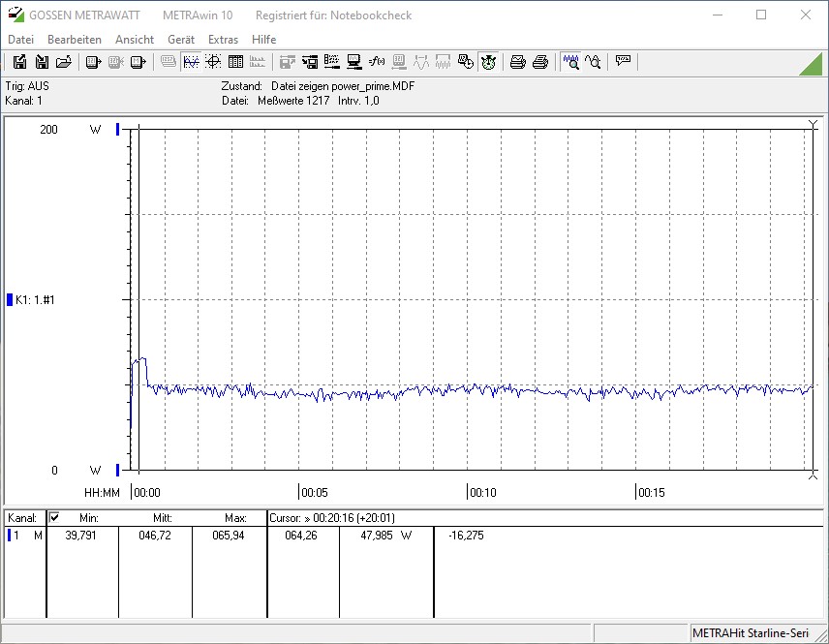Click the first save disk icon
829x644 pixels.
(19, 62)
